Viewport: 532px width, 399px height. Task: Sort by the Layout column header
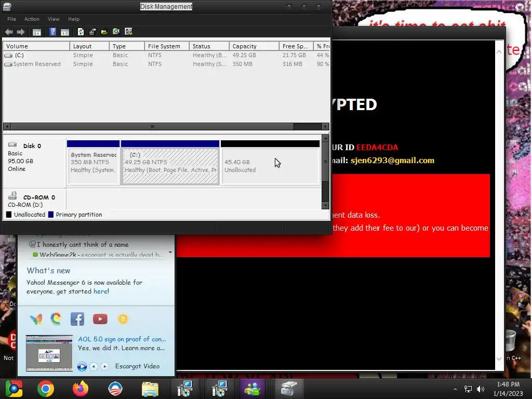pos(89,46)
